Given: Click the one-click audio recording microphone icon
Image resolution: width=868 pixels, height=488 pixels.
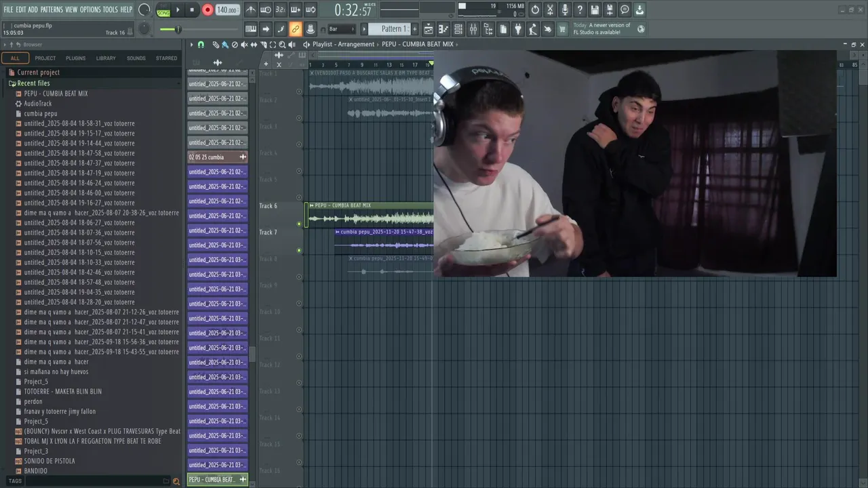Looking at the screenshot, I should click(x=565, y=9).
